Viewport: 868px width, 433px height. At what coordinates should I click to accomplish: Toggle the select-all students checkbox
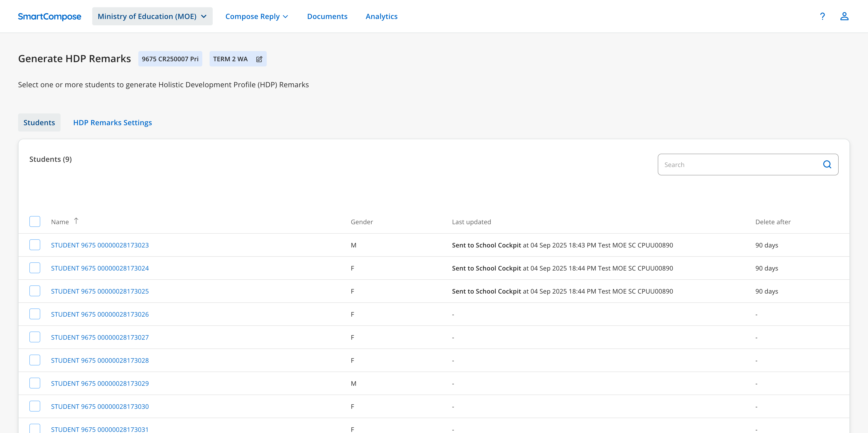[35, 221]
